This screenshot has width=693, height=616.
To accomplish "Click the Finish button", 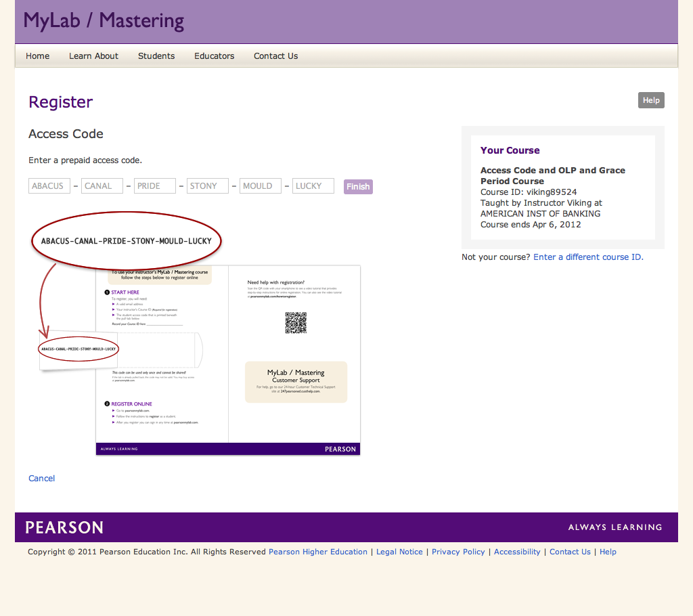I will (x=358, y=187).
